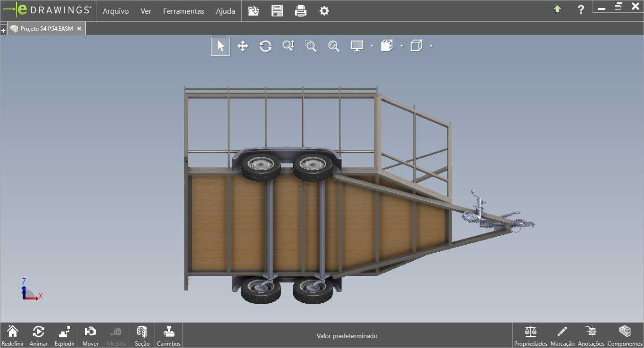This screenshot has width=644, height=348.
Task: Select the Mover tool
Action: [x=91, y=335]
